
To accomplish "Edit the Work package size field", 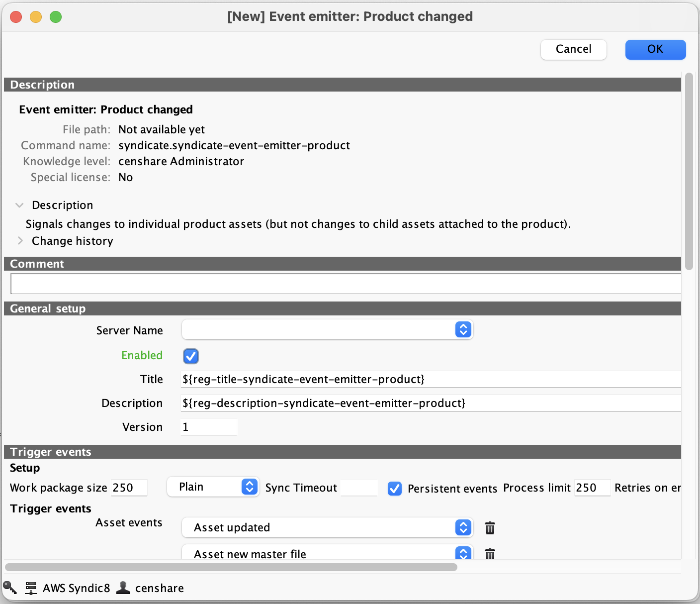I will click(129, 488).
